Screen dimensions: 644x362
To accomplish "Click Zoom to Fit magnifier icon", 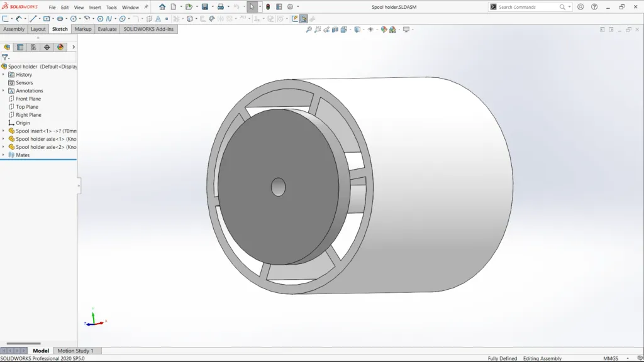I will (x=309, y=30).
